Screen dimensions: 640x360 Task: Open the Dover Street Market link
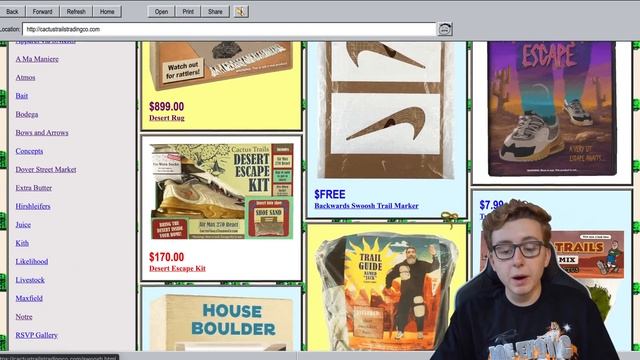[46, 169]
